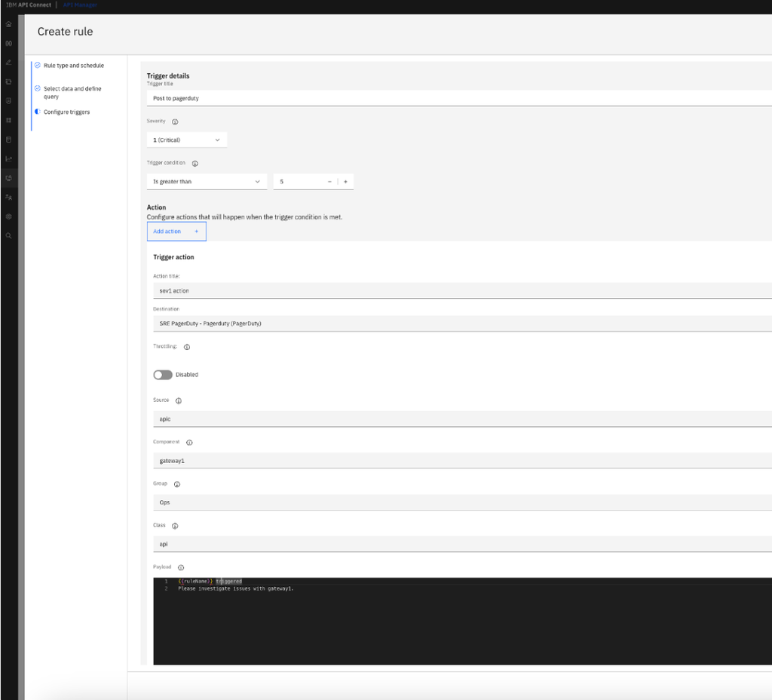Open the settings gear icon in sidebar
The height and width of the screenshot is (700, 772).
click(8, 216)
